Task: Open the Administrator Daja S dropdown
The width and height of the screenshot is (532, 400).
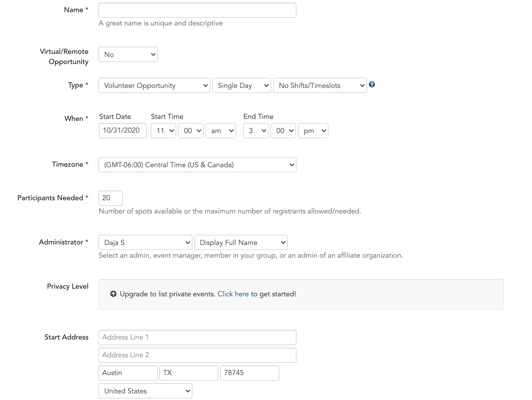Action: (x=145, y=242)
